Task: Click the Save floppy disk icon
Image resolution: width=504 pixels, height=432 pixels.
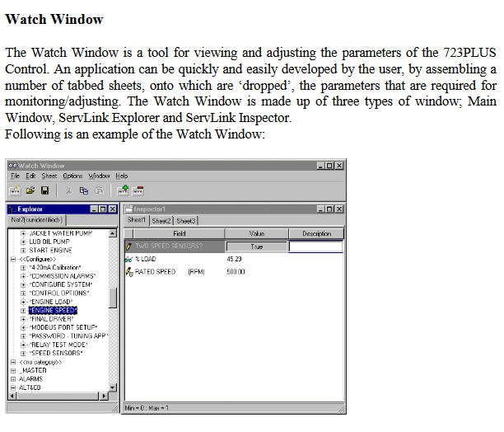Action: click(45, 190)
